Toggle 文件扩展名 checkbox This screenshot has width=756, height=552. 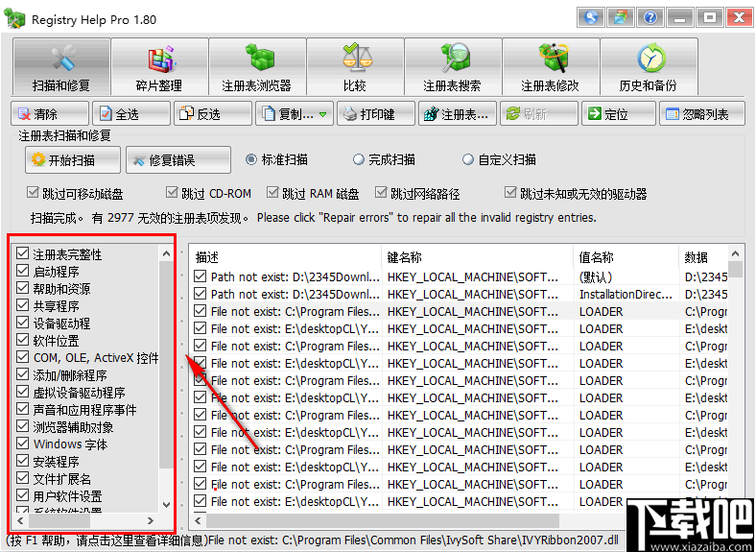tap(23, 479)
